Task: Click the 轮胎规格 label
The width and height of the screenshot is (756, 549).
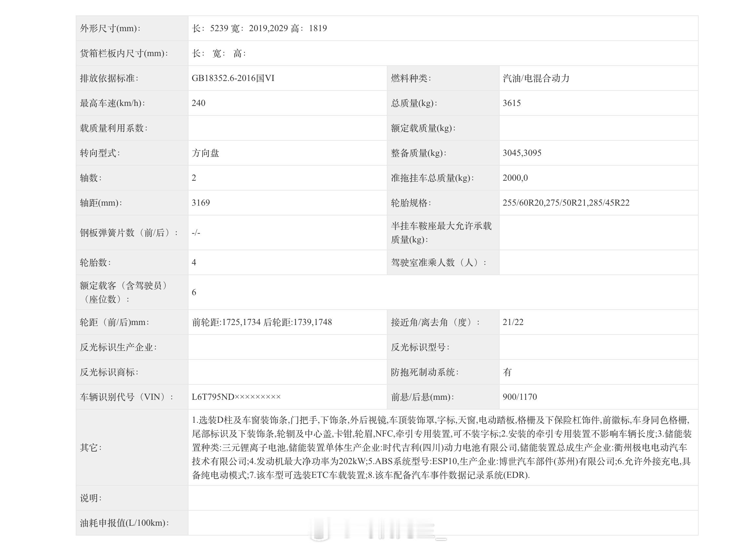Action: tap(411, 203)
